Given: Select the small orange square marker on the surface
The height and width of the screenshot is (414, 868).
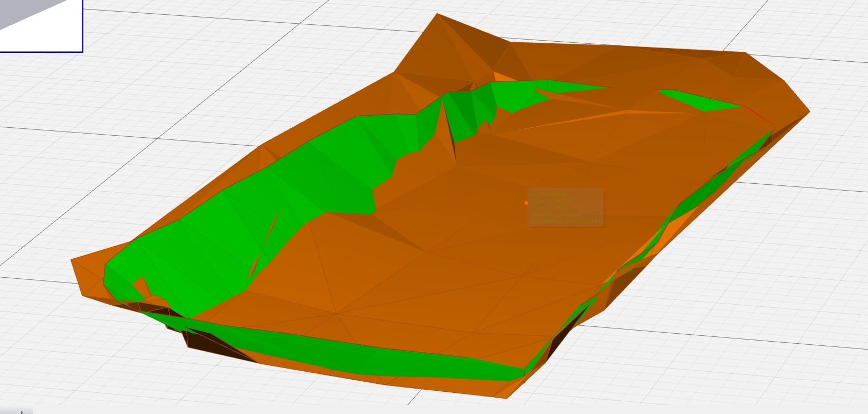Looking at the screenshot, I should point(526,203).
